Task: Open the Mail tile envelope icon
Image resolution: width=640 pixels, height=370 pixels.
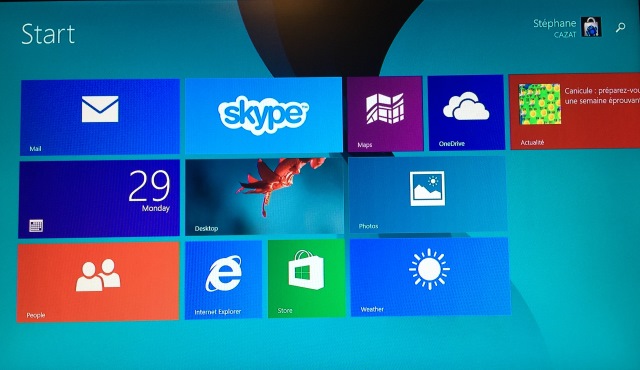Action: (x=100, y=109)
